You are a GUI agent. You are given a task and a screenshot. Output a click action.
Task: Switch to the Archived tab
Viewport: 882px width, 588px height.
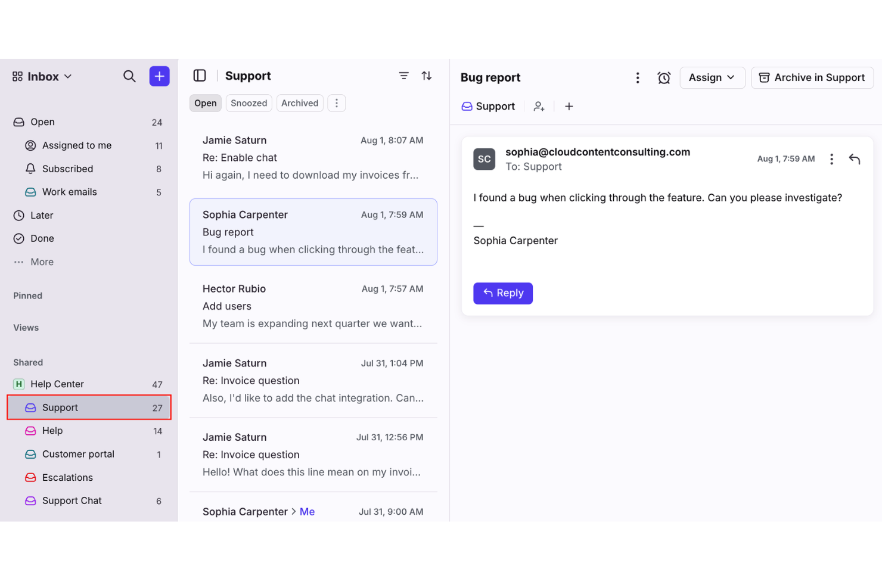pos(300,102)
